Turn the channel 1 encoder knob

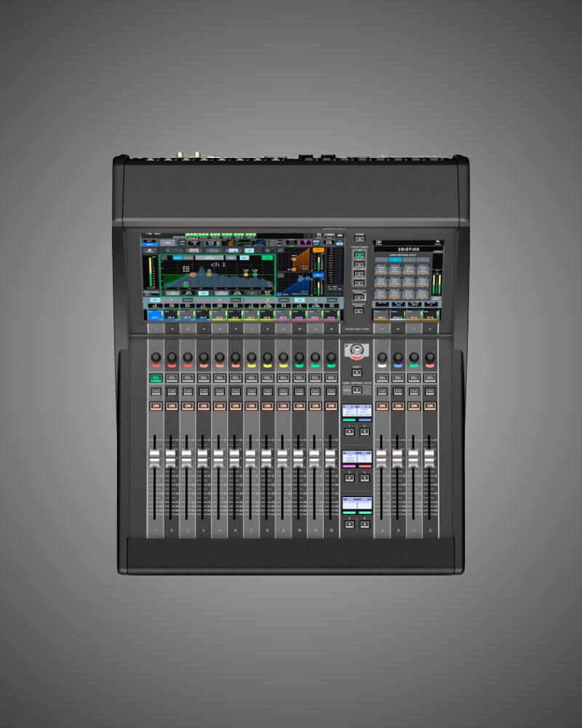coord(156,357)
